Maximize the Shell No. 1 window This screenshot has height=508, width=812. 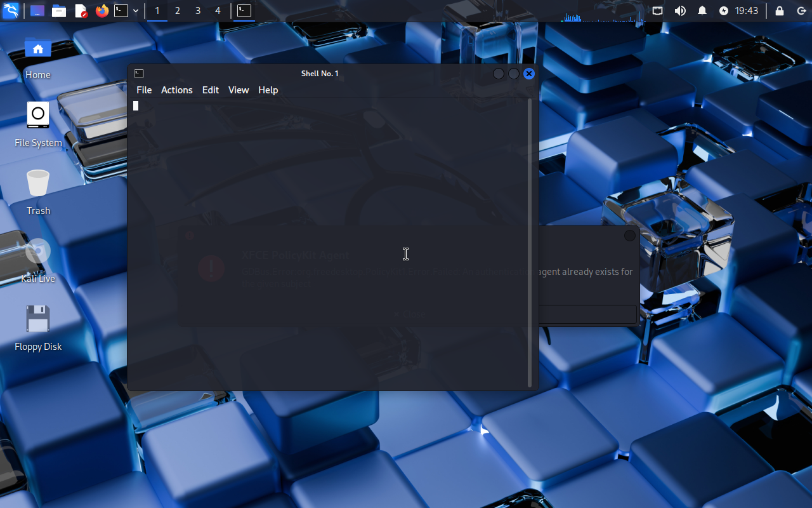514,74
